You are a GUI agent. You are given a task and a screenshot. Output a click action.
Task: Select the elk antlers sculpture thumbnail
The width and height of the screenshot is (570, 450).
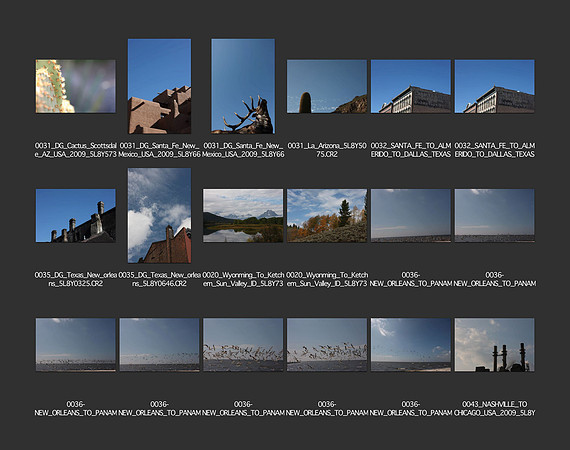click(243, 87)
